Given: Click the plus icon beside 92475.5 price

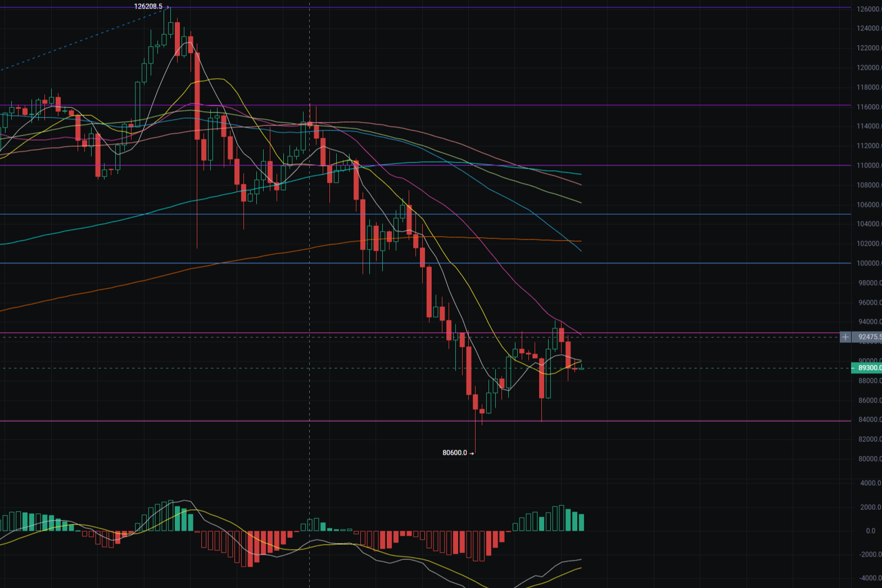Looking at the screenshot, I should [845, 337].
